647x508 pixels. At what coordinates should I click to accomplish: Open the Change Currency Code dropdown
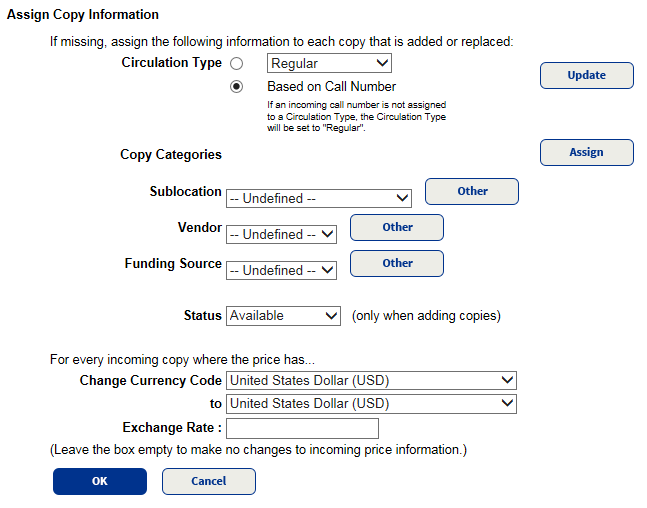371,380
